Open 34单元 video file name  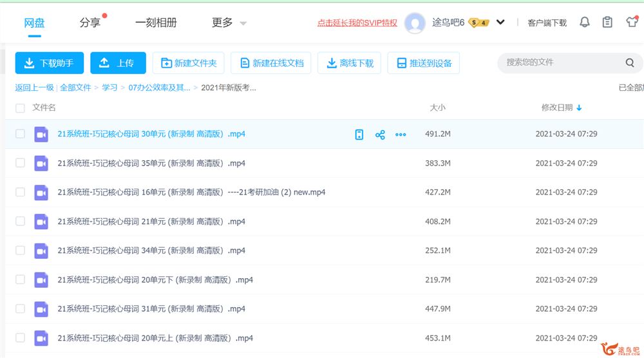(x=151, y=250)
